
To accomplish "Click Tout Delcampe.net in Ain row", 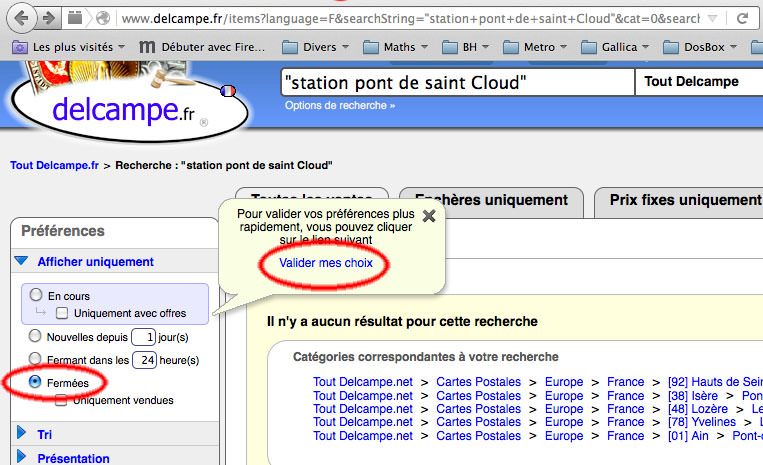I will point(363,436).
